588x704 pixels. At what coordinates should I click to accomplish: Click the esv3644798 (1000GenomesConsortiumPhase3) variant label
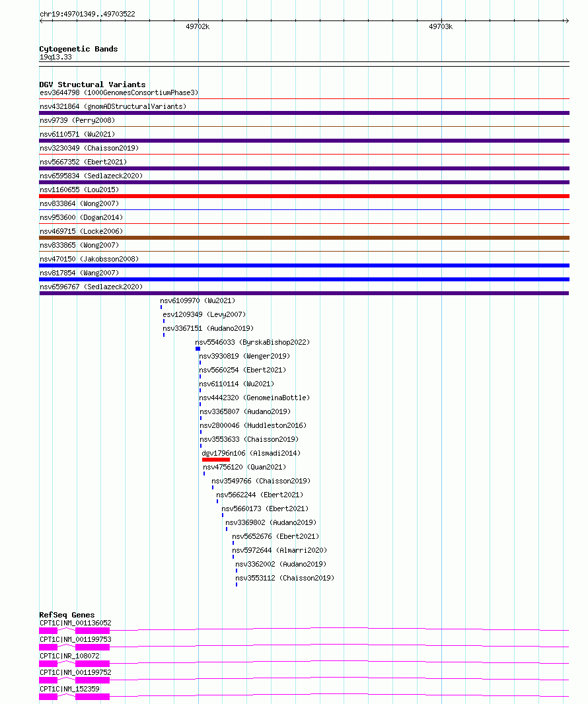(x=118, y=92)
